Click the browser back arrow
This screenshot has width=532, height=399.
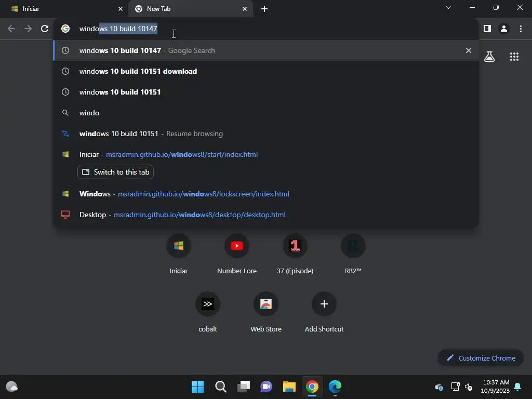tap(11, 29)
